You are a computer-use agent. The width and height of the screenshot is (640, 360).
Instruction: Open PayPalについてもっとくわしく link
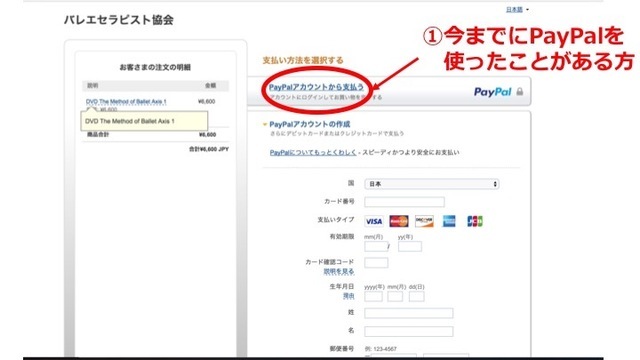pyautogui.click(x=313, y=152)
